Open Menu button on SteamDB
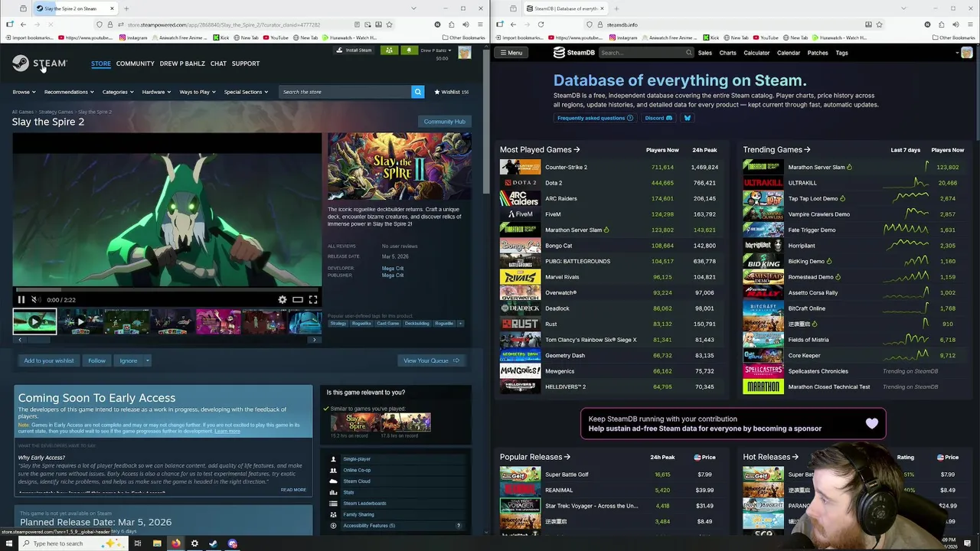This screenshot has height=551, width=980. pos(511,53)
